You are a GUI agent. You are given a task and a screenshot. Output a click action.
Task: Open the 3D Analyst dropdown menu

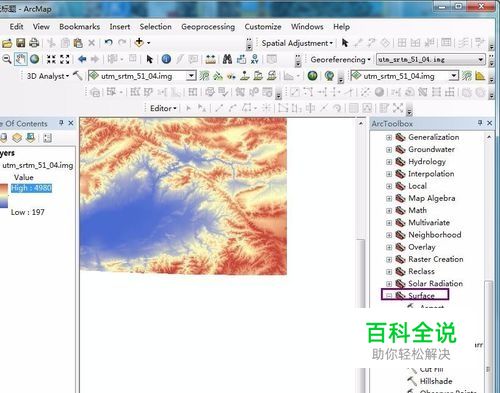point(48,76)
